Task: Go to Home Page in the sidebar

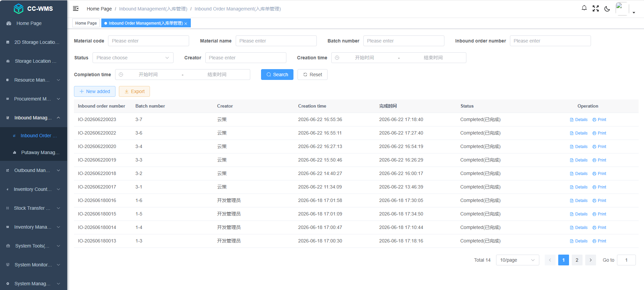Action: click(33, 23)
